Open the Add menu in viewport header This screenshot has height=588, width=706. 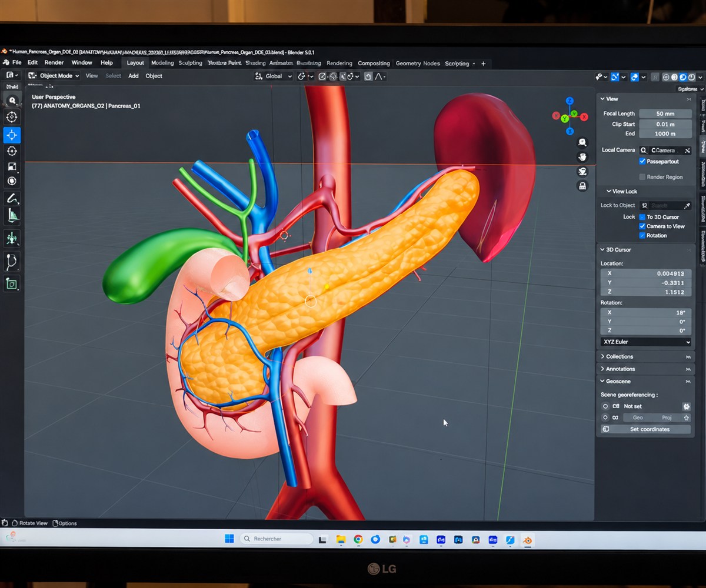(134, 76)
